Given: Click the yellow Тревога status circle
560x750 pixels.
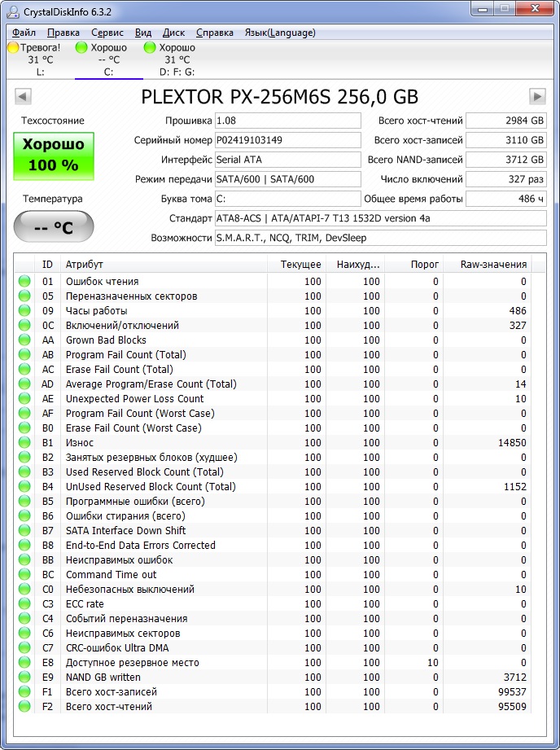Looking at the screenshot, I should coord(13,47).
